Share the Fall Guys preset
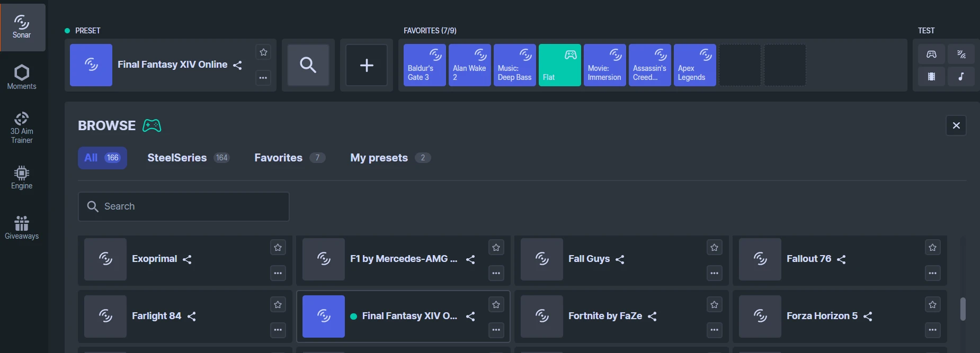Screen dimensions: 980x353 620,259
